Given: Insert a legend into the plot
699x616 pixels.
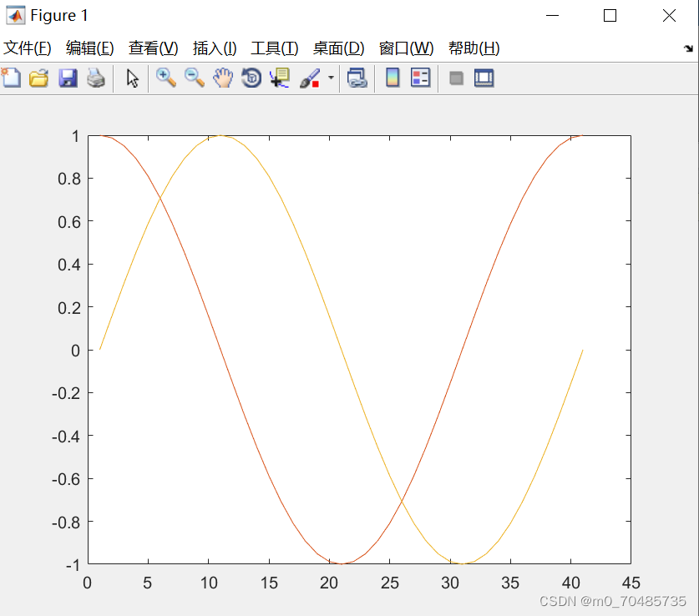Looking at the screenshot, I should coord(419,78).
